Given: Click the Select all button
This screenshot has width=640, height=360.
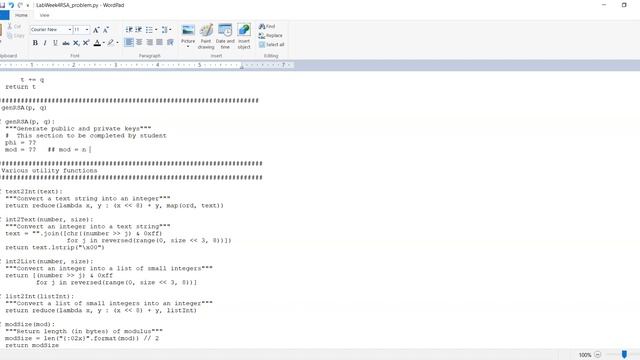Looking at the screenshot, I should tap(272, 44).
